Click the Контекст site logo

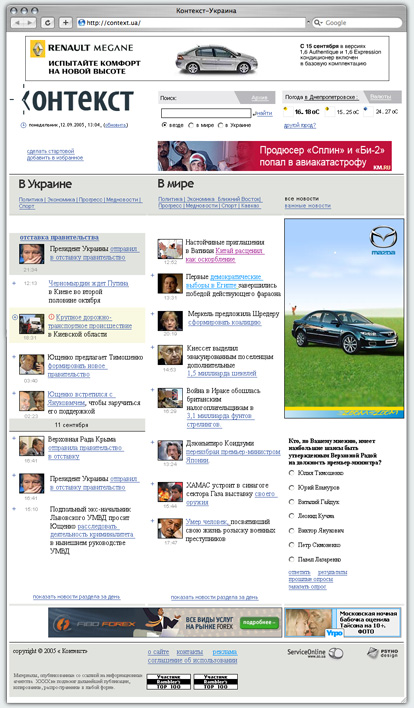click(x=78, y=100)
